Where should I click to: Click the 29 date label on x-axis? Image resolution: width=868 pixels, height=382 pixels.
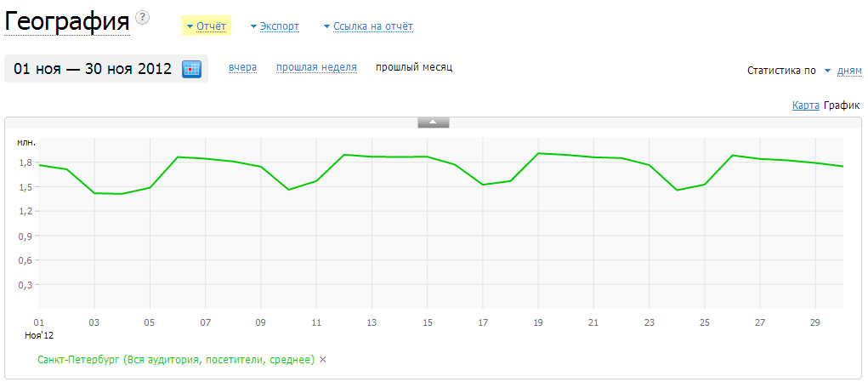(815, 322)
